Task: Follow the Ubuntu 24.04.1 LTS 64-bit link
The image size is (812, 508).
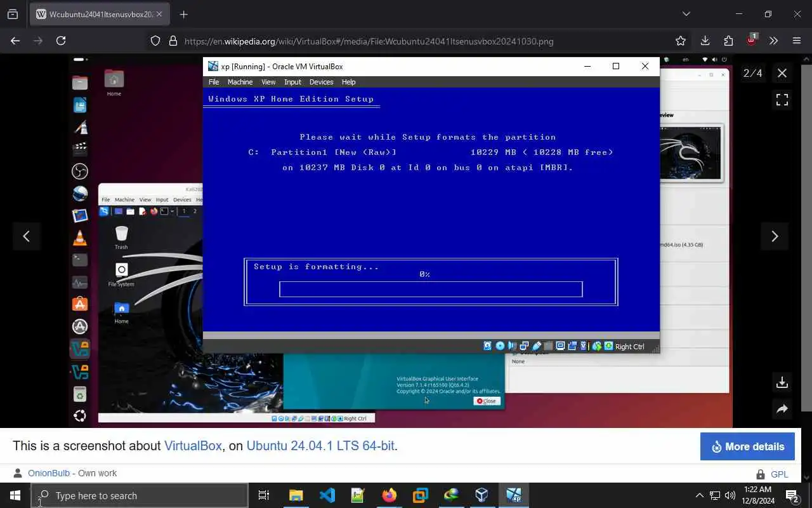Action: (x=320, y=446)
